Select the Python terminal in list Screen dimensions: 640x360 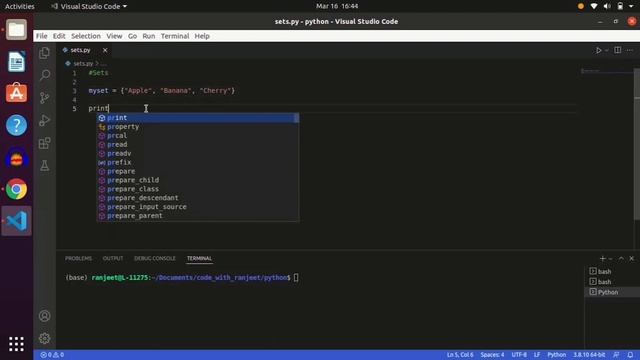tap(612, 292)
